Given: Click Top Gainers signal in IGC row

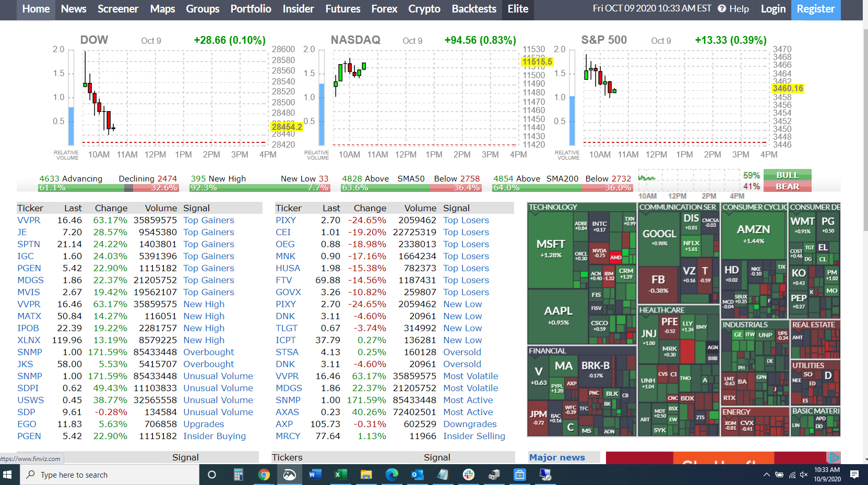Looking at the screenshot, I should 209,256.
